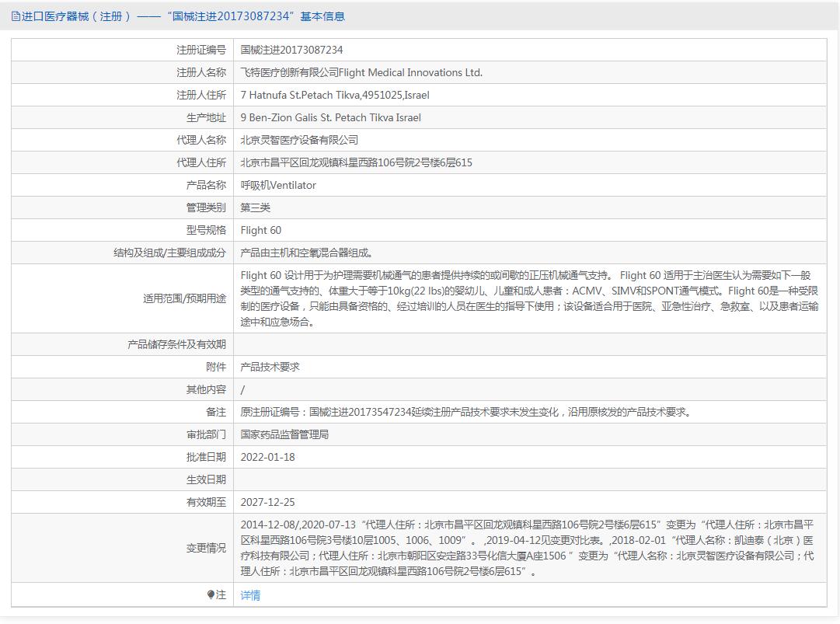Select attachment value 产品技术要求
This screenshot has height=624, width=840.
point(270,366)
